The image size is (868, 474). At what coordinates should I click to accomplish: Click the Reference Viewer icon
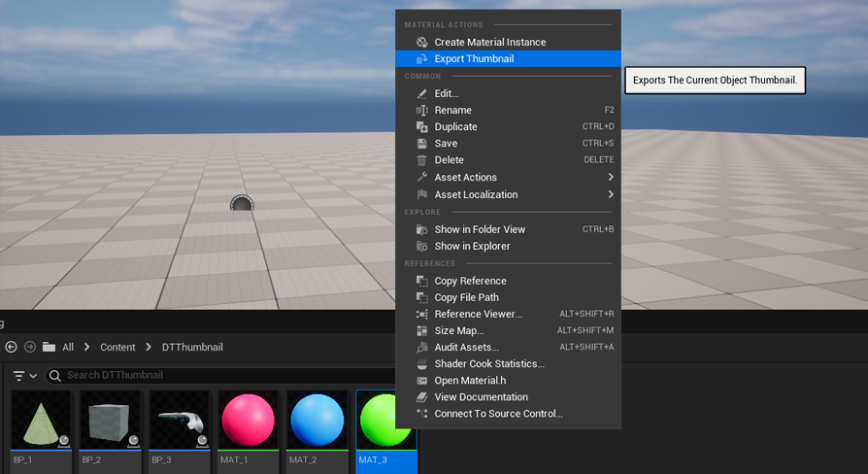click(x=421, y=314)
